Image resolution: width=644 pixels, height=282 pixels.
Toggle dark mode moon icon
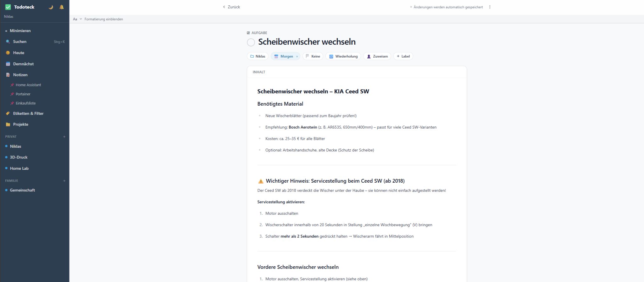(51, 7)
